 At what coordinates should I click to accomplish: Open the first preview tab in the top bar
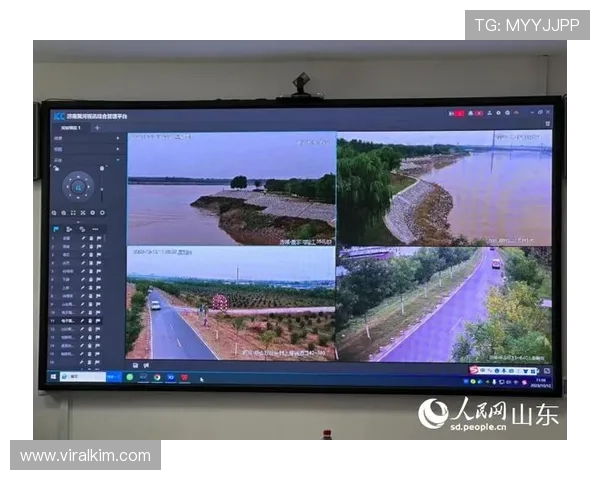click(70, 129)
